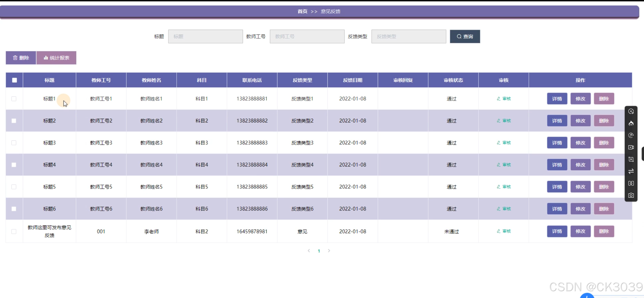Click the disc convert icon atop side toolbar
The image size is (644, 298).
point(631,111)
